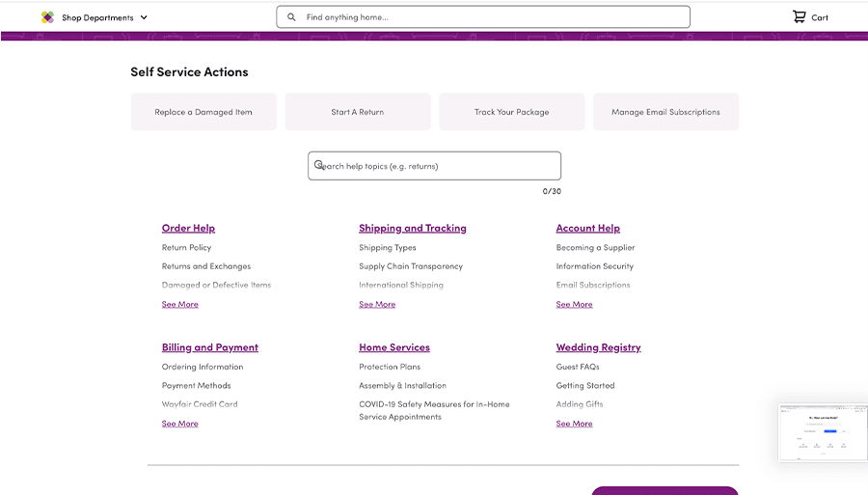Open Becoming a Supplier topic
Screen dimensions: 868x495
[x=596, y=247]
